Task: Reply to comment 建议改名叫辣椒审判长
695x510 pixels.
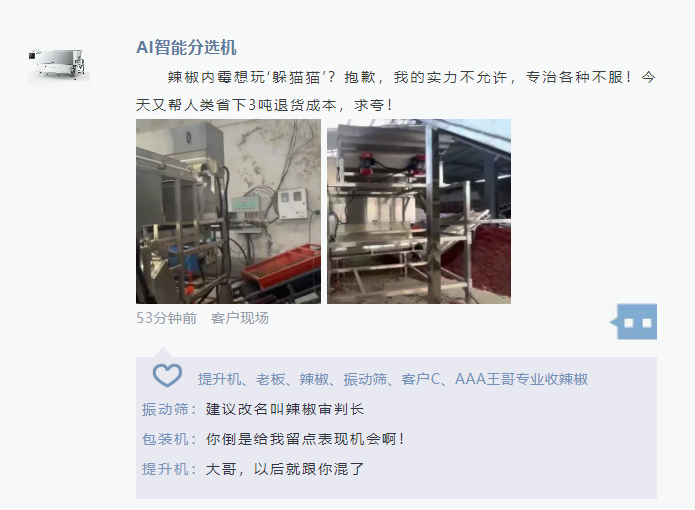Action: 285,409
